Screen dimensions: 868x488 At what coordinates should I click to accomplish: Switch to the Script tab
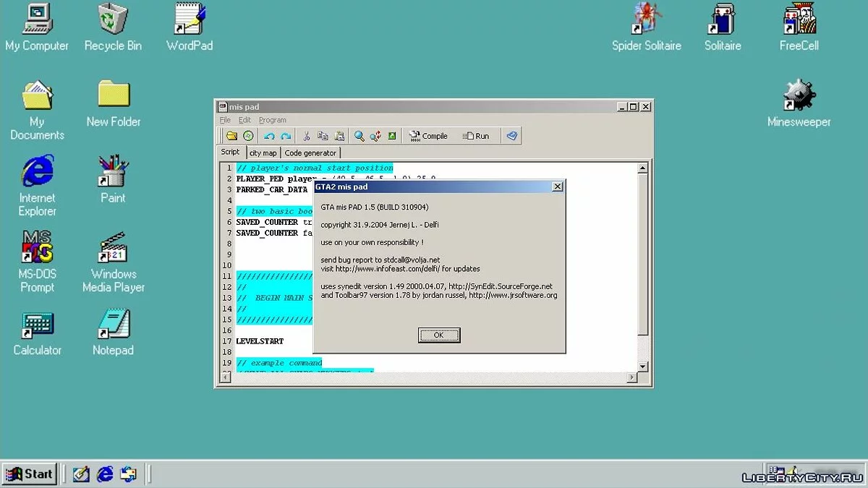pos(230,152)
